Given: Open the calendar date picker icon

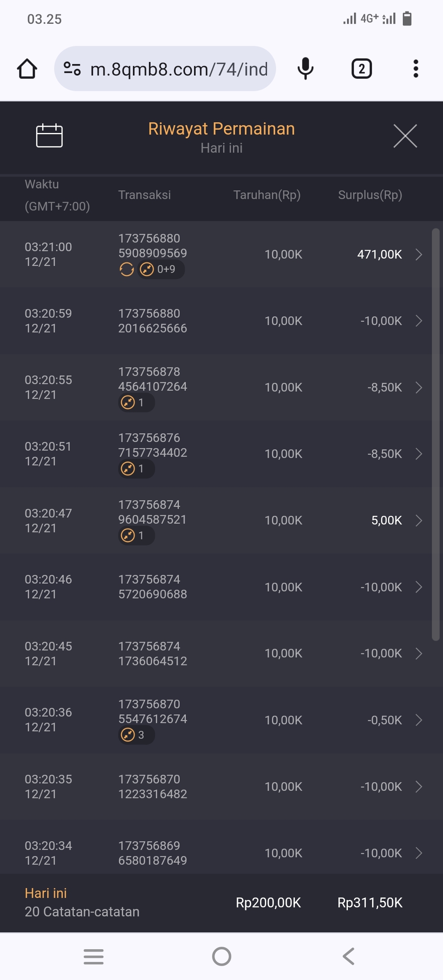Looking at the screenshot, I should coord(49,135).
